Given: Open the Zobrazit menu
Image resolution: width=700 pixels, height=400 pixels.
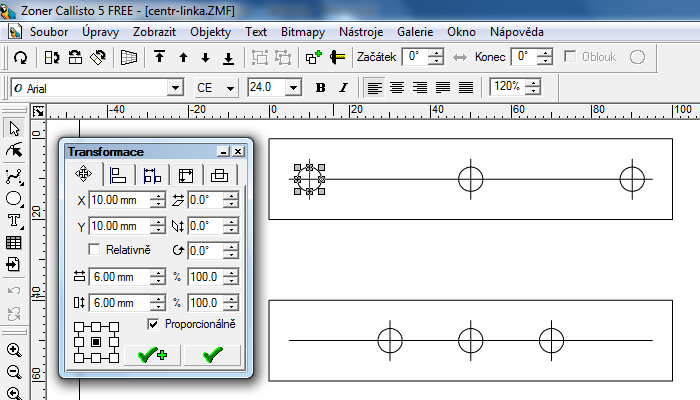Looking at the screenshot, I should 154,32.
